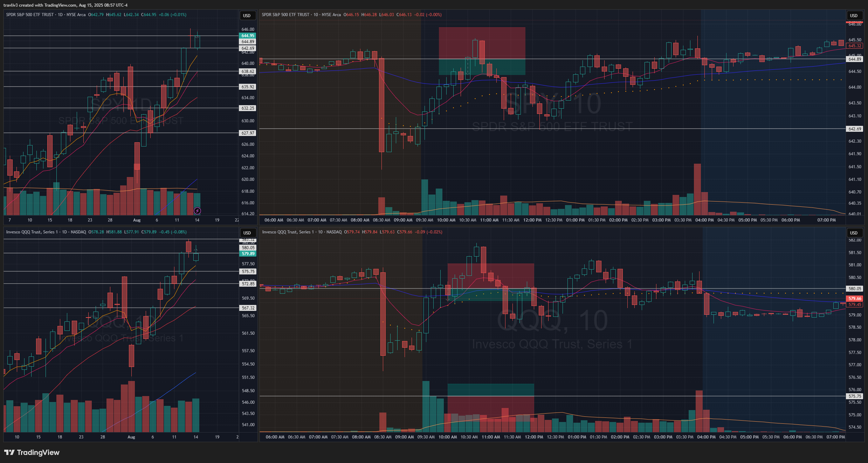
Task: Click the TradingView logo at the bottom left
Action: coord(32,452)
